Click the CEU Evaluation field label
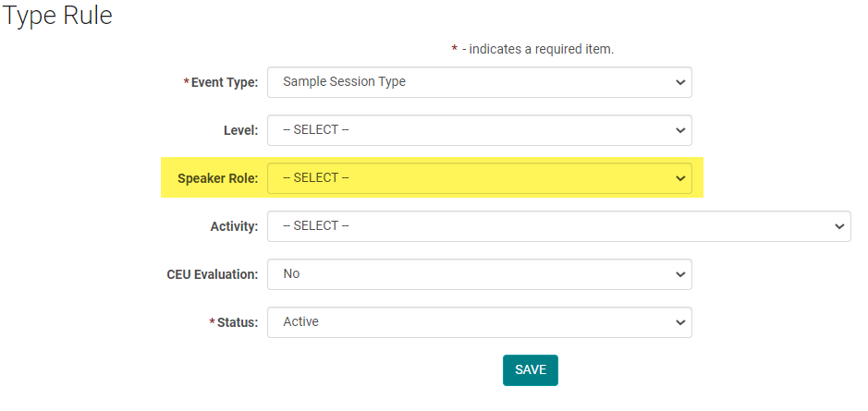This screenshot has width=868, height=411. click(212, 274)
